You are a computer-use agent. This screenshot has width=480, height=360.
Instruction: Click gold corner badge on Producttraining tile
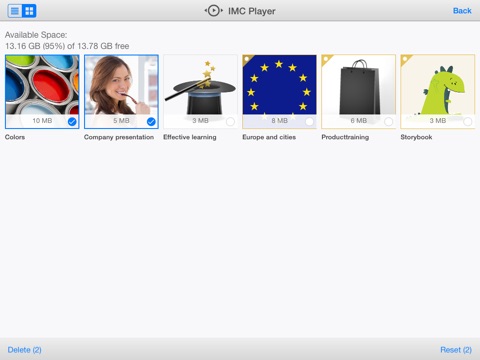click(326, 60)
